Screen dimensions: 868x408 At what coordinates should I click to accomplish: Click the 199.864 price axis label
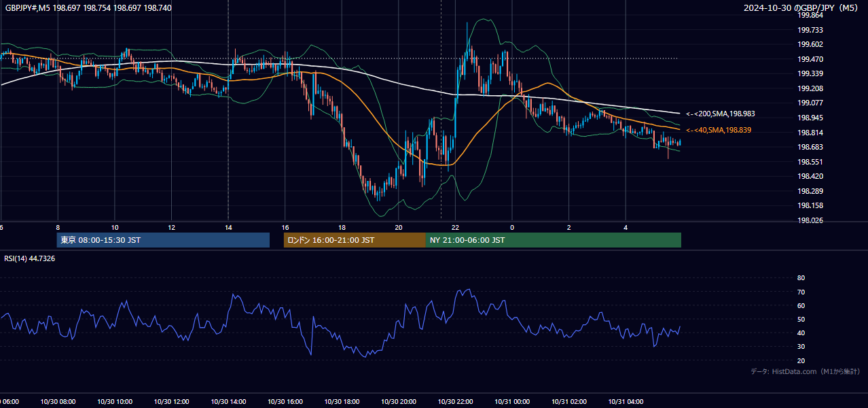pyautogui.click(x=810, y=15)
